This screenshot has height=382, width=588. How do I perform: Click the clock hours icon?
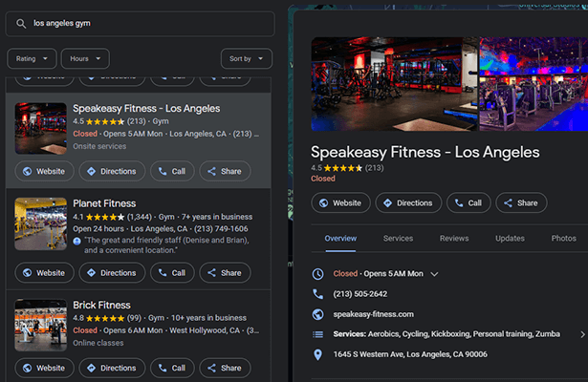pyautogui.click(x=317, y=274)
